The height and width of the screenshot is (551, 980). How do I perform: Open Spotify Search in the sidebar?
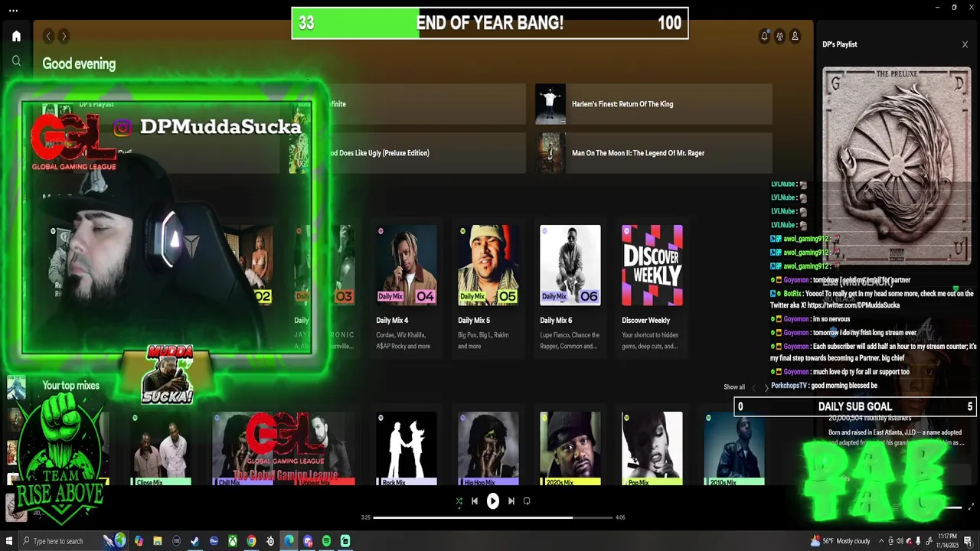[x=16, y=60]
